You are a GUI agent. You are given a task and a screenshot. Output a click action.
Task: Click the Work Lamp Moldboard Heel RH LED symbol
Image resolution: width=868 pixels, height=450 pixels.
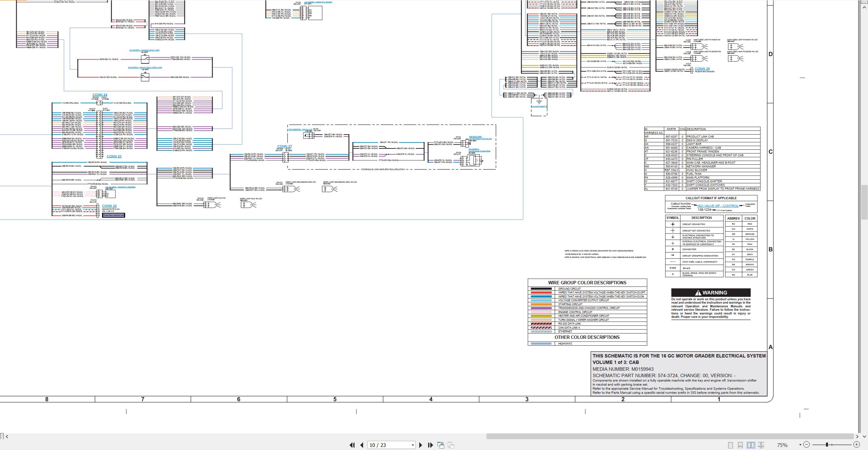tap(330, 189)
